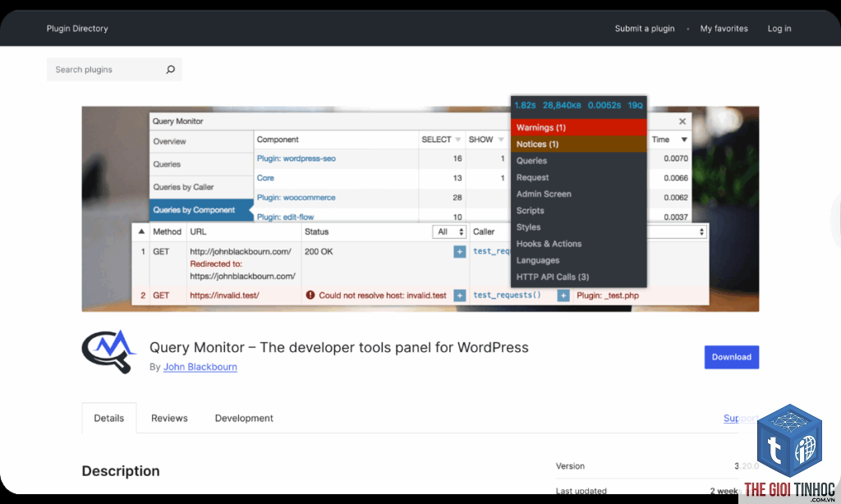Click the Query Monitor plugin logo
This screenshot has width=841, height=504.
109,351
